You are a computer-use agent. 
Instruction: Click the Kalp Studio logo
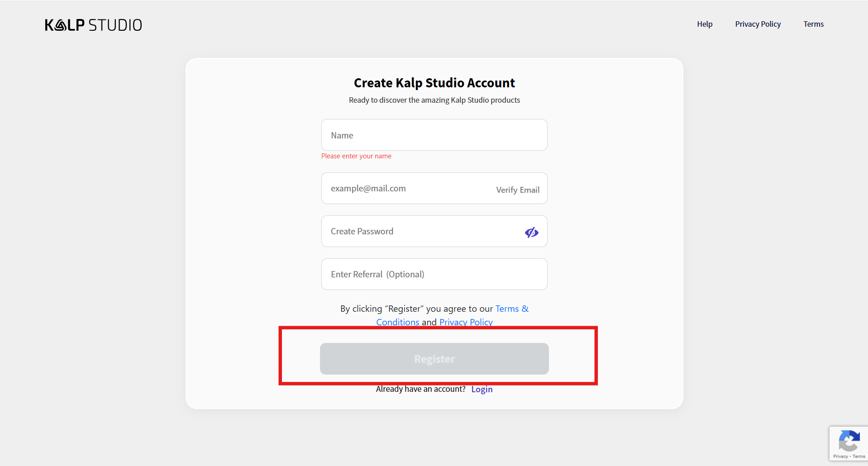(x=93, y=25)
